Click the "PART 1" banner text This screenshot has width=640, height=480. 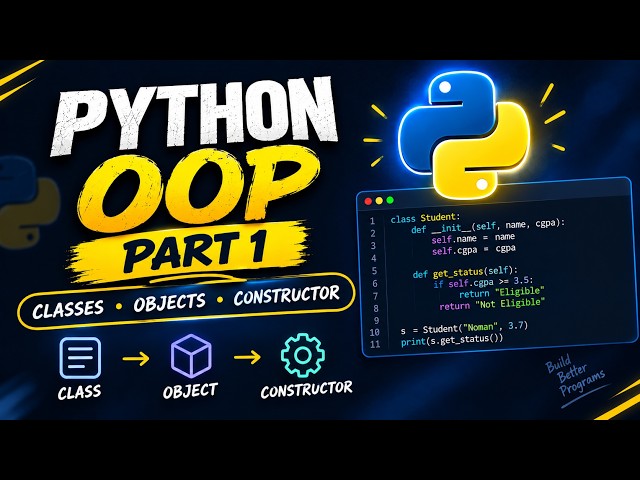click(195, 249)
